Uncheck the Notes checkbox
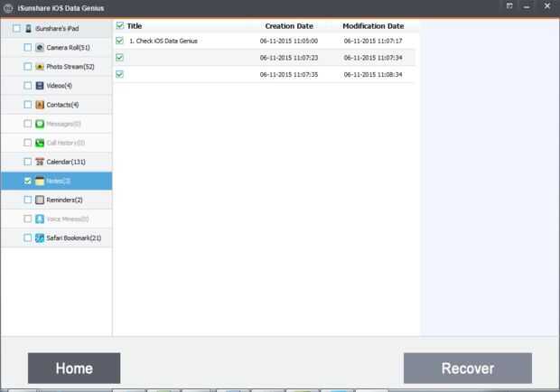 (27, 181)
